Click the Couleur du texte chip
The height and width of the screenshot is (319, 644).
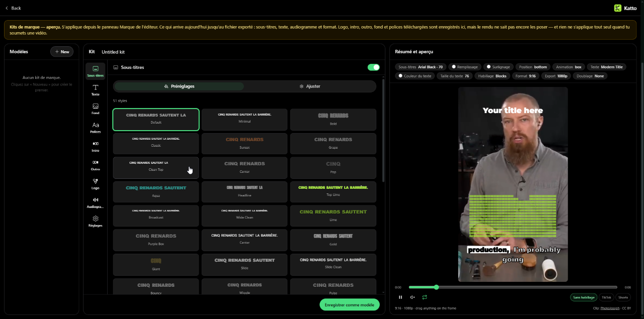tap(415, 76)
